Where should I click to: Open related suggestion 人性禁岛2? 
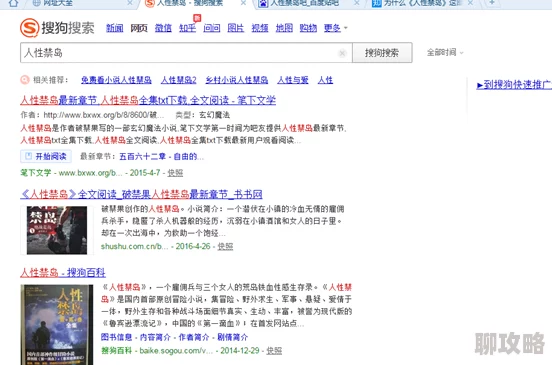click(x=178, y=80)
